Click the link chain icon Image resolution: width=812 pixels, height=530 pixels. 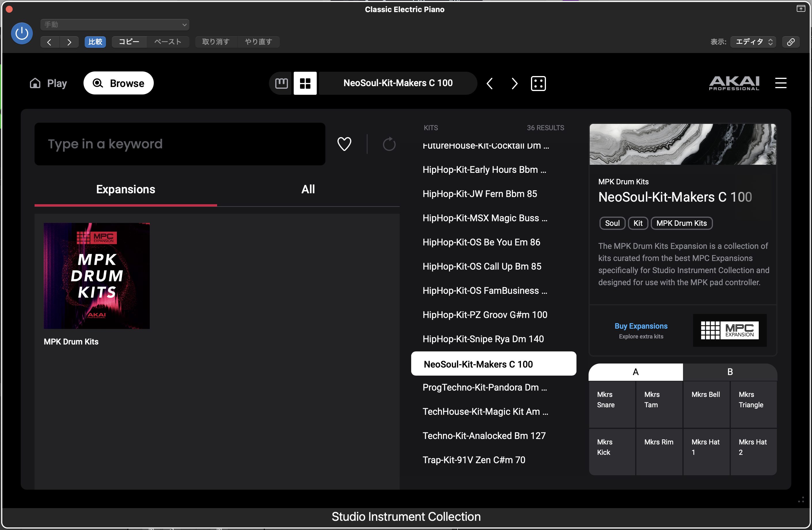[x=790, y=42]
